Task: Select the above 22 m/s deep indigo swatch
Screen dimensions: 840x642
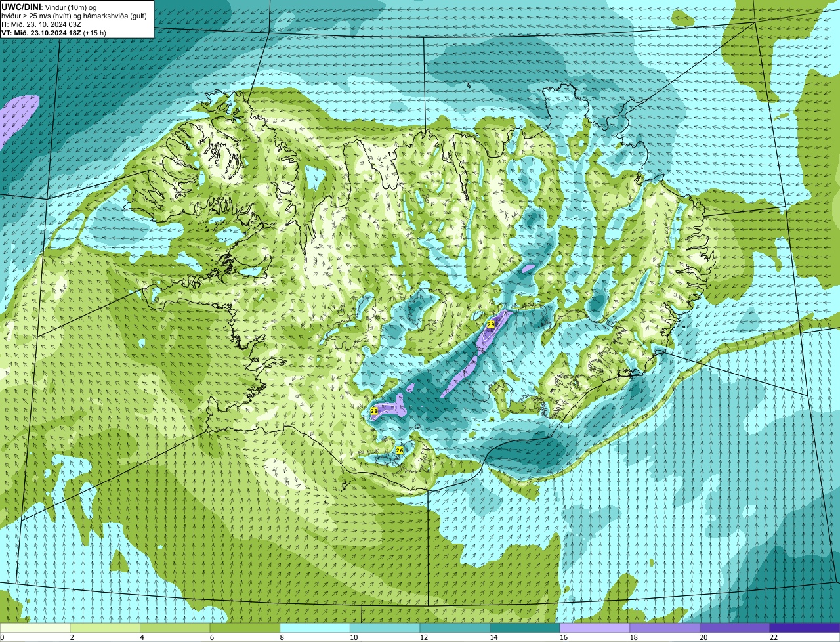Action: (805, 628)
